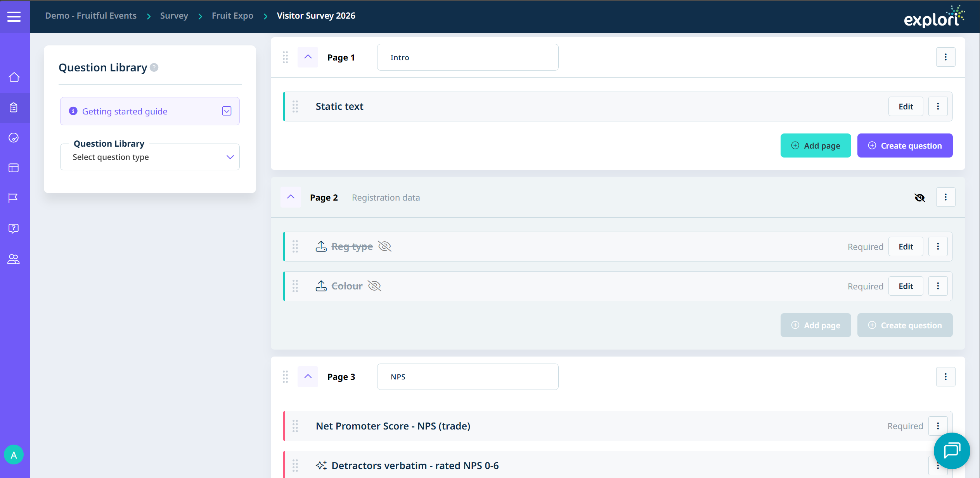Open the layout table sidebar icon
980x478 pixels.
tap(14, 168)
